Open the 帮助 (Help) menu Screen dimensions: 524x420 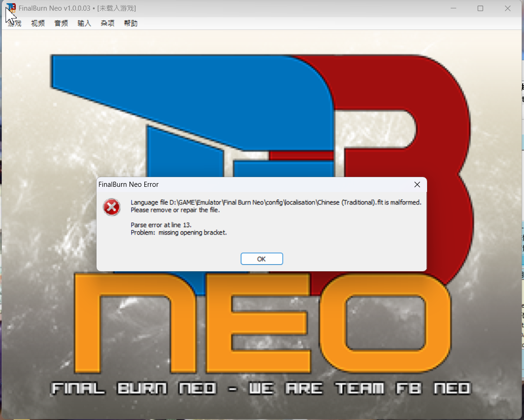coord(131,23)
